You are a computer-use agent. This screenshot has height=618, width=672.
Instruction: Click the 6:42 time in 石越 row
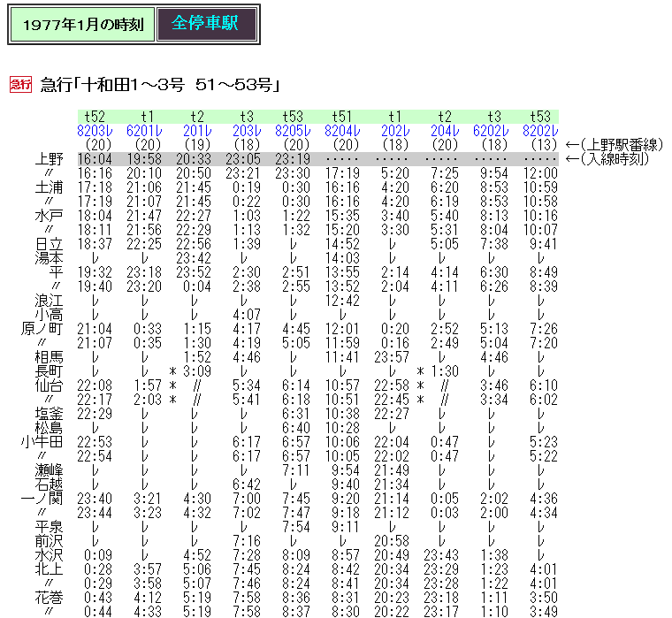coord(247,484)
